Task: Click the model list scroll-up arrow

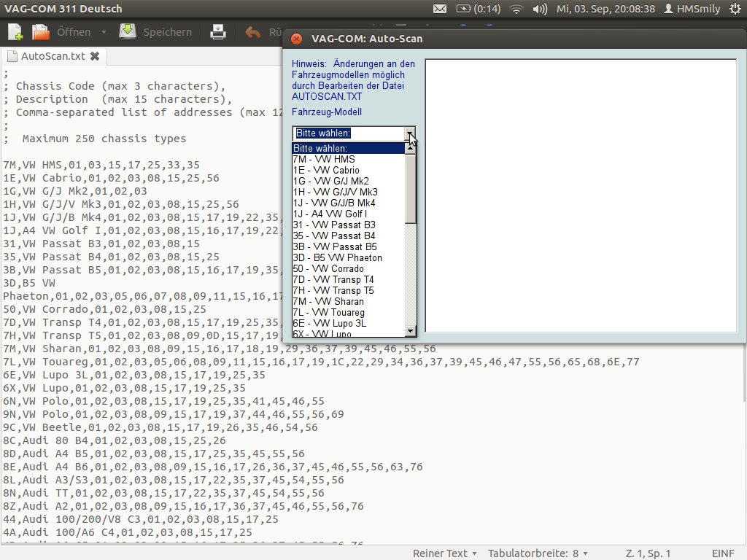Action: 410,149
